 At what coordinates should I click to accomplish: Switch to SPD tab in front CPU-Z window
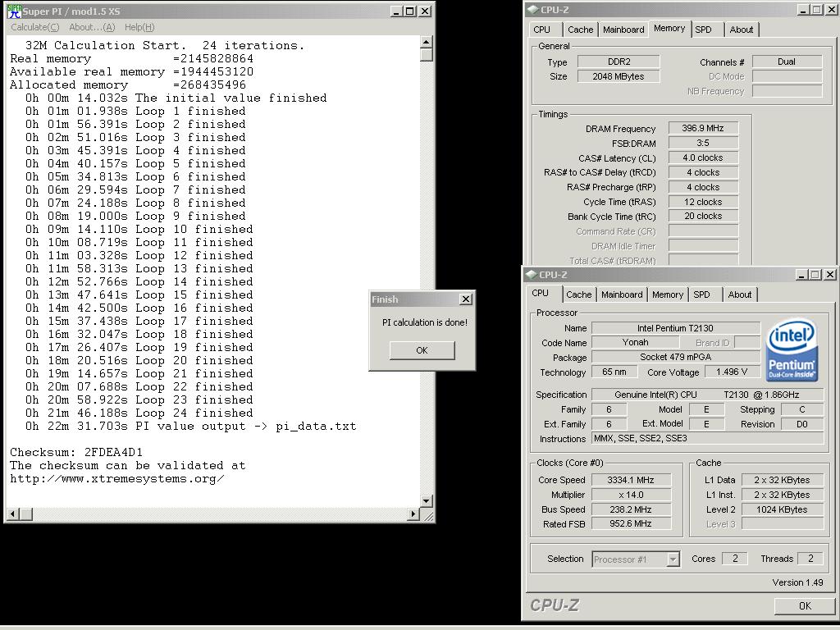pyautogui.click(x=702, y=294)
